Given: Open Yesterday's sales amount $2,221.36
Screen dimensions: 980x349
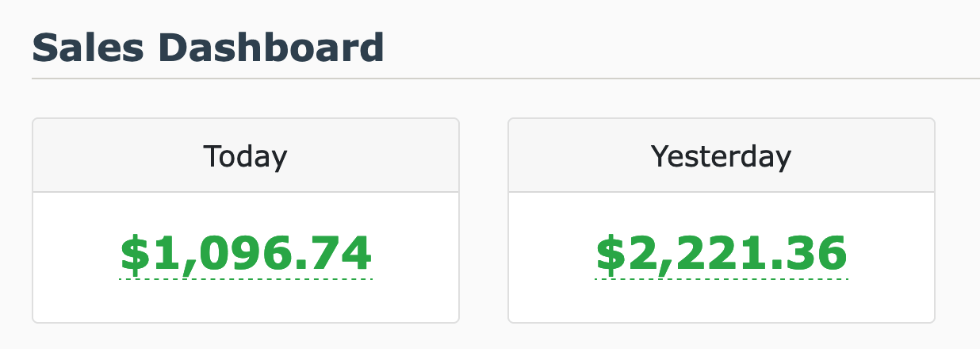Looking at the screenshot, I should [721, 254].
